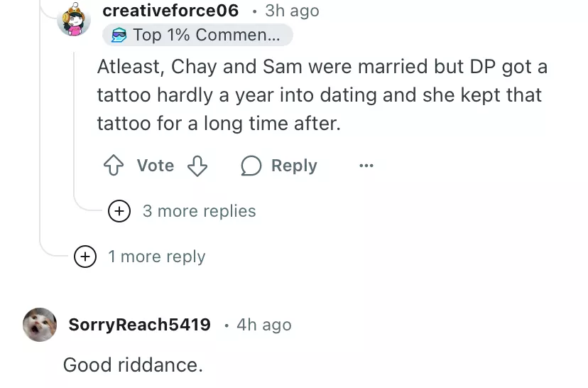Viewport: 588px width, 388px height.
Task: Open the "1 more reply" text link
Action: [156, 257]
